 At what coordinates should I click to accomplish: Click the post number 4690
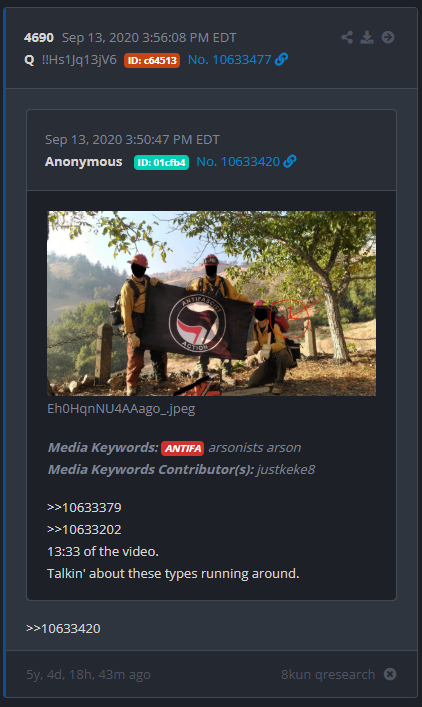coord(39,37)
